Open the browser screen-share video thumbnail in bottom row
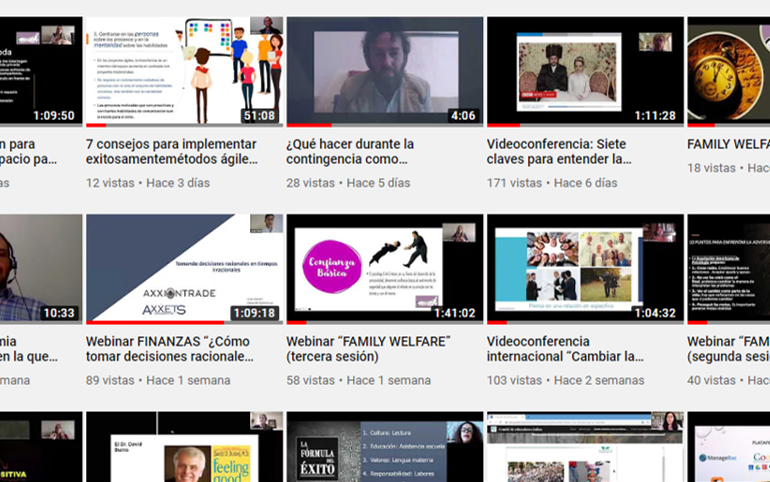Image resolution: width=770 pixels, height=482 pixels. click(x=585, y=447)
